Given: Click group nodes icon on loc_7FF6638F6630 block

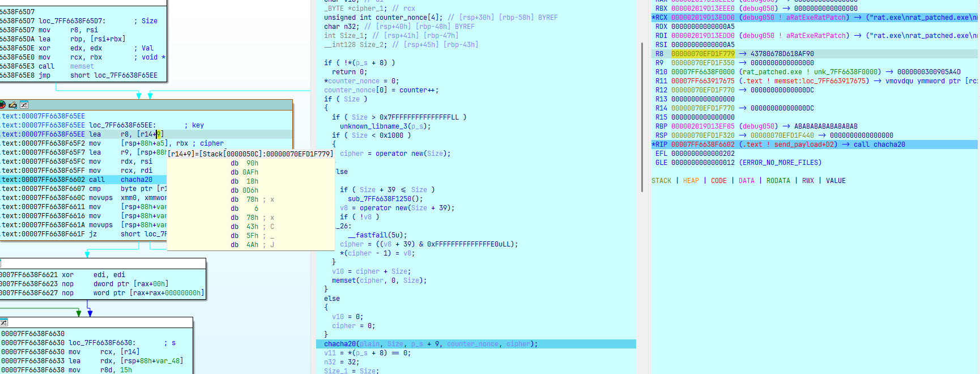Looking at the screenshot, I should (x=3, y=322).
